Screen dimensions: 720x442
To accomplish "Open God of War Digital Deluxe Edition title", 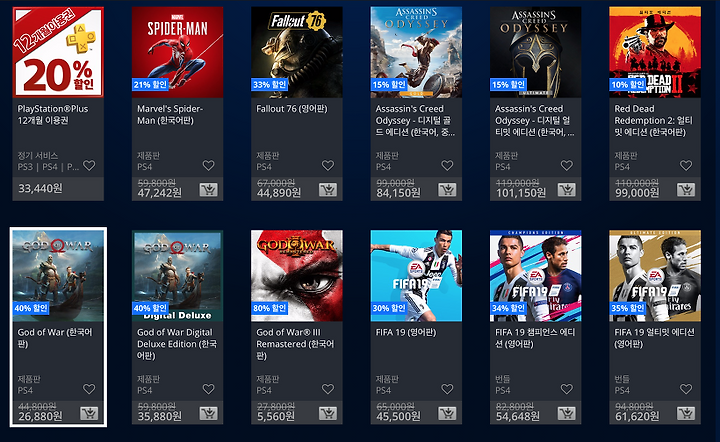I will 177,344.
